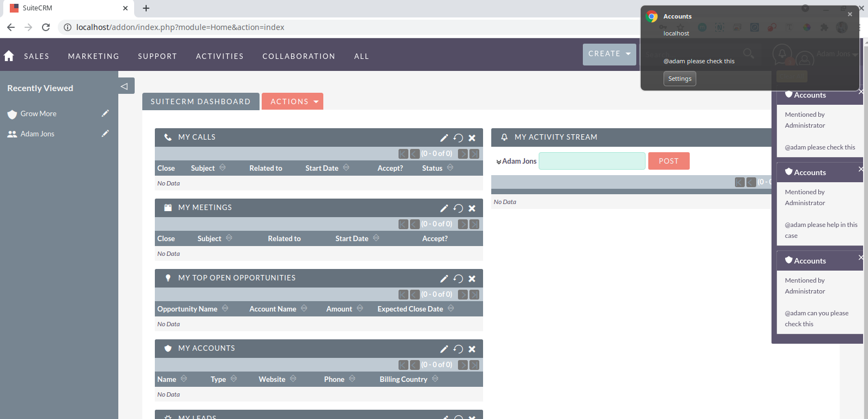Edit the My Accounts dashlet

point(444,349)
